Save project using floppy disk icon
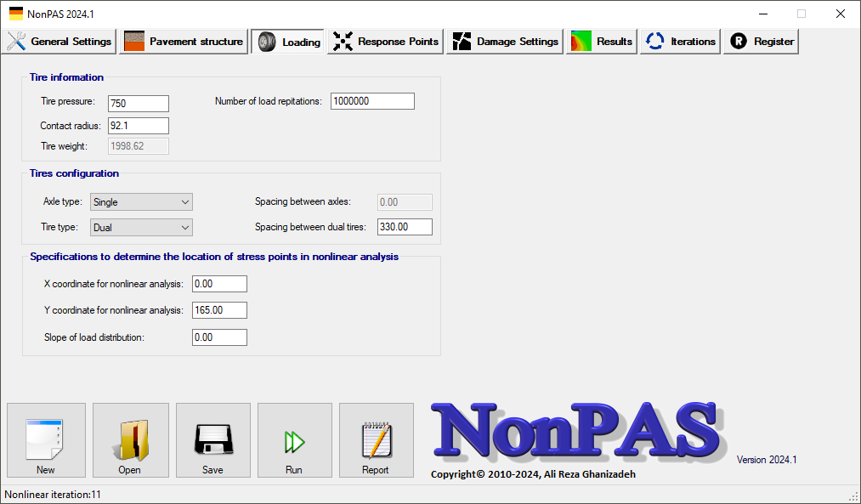 click(212, 439)
